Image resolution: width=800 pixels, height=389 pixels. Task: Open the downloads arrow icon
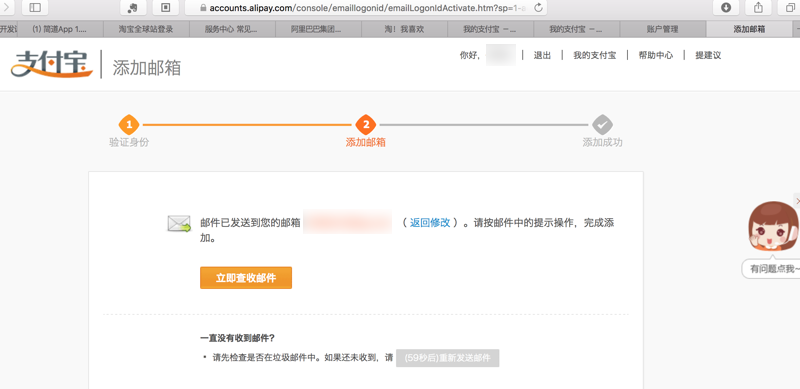pos(726,7)
